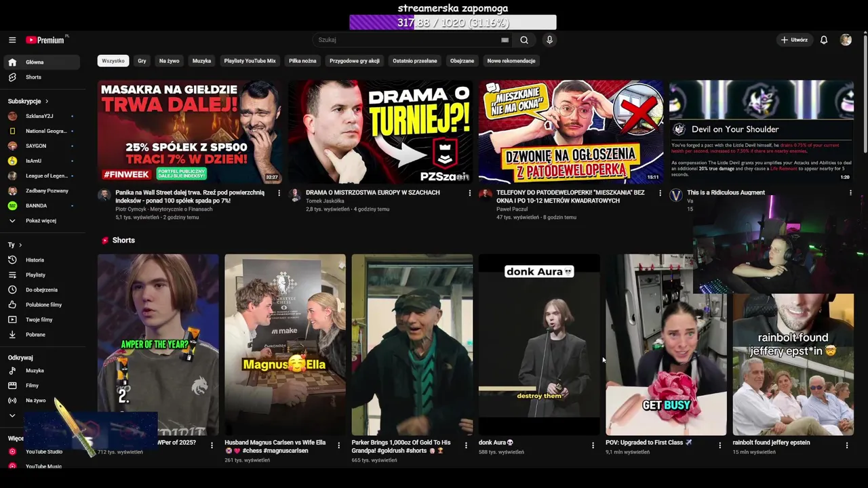Open the hamburger guide menu

tap(12, 40)
